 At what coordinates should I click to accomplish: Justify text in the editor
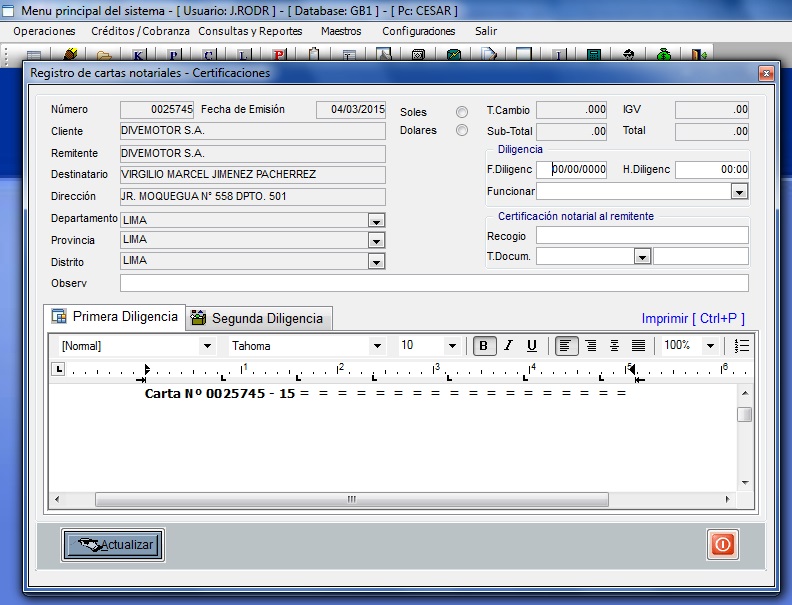tap(638, 346)
